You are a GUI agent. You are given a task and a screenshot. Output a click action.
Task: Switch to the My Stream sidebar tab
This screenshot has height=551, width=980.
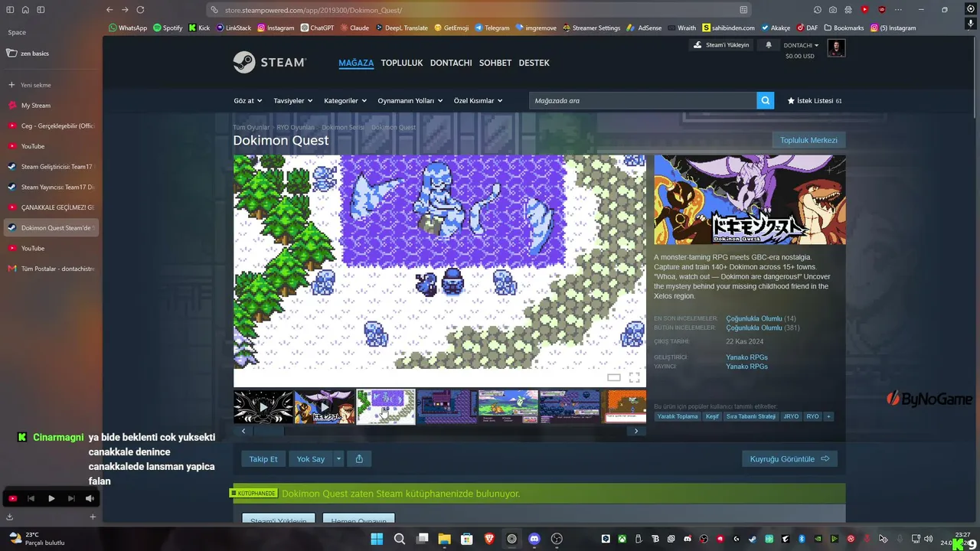51,106
